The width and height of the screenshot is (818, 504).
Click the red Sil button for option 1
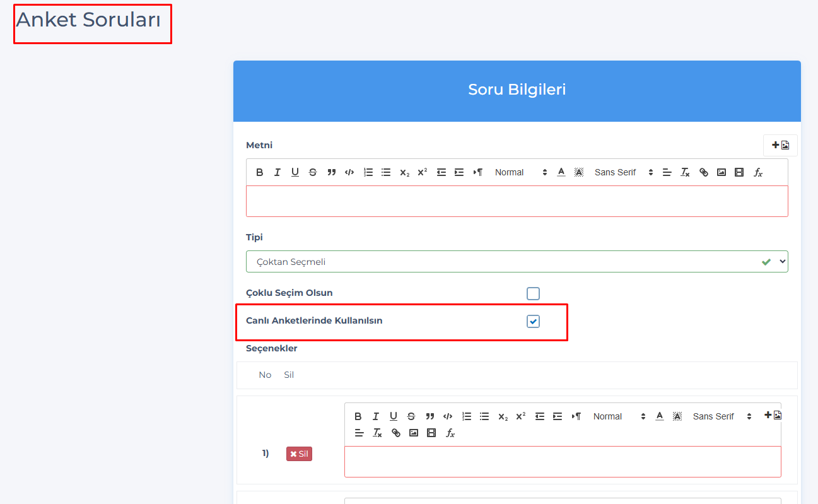[299, 454]
